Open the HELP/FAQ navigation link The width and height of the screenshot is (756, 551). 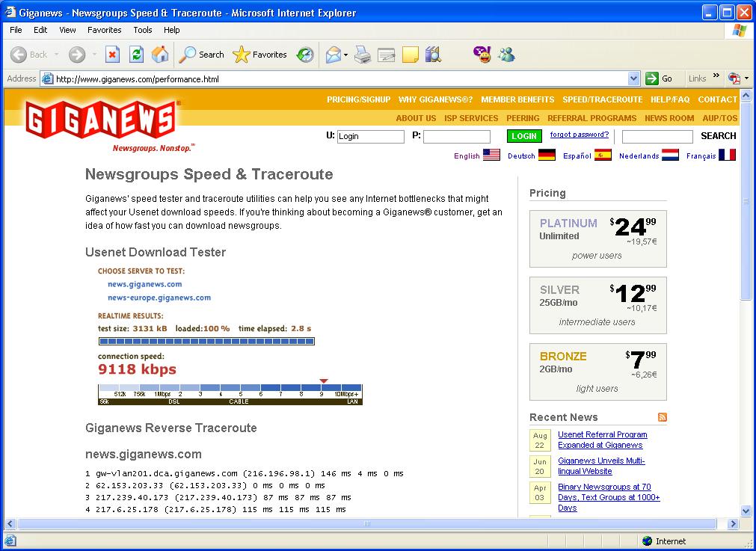click(x=670, y=99)
